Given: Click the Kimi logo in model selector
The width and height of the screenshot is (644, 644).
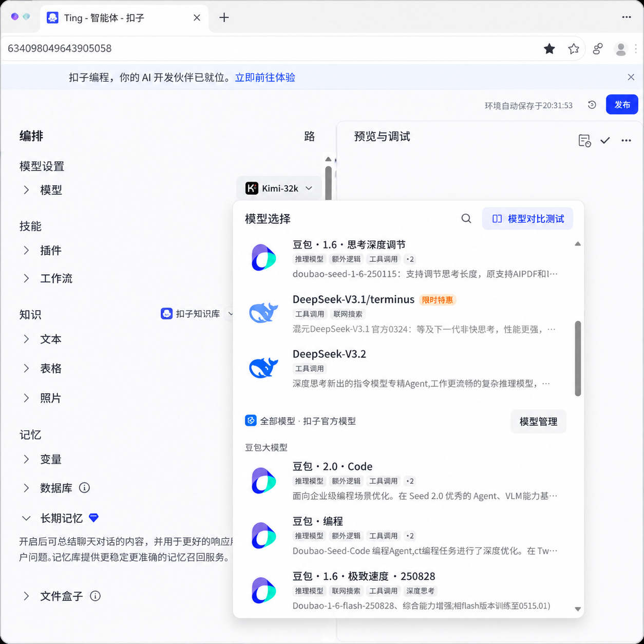Looking at the screenshot, I should (x=252, y=188).
